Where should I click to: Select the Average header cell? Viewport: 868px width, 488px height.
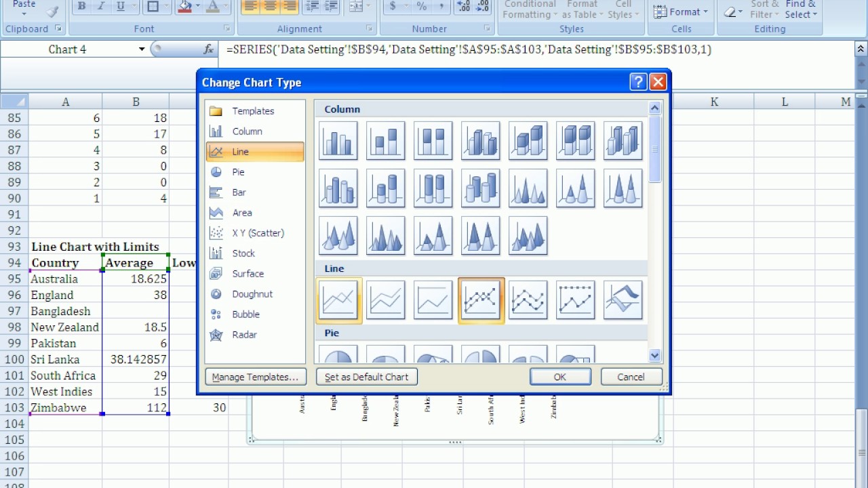click(x=136, y=263)
